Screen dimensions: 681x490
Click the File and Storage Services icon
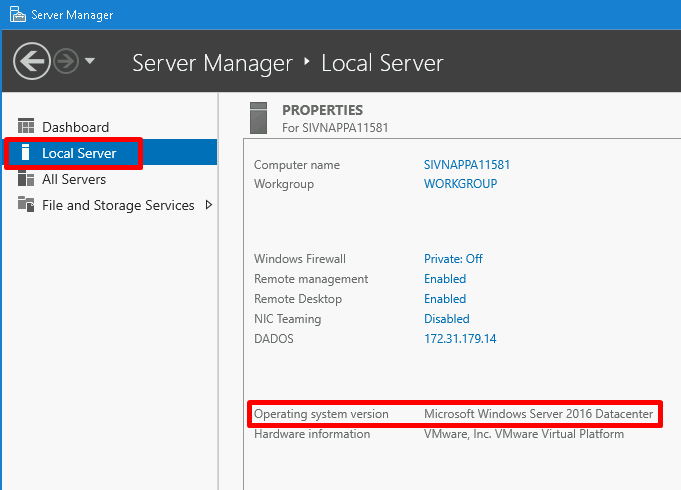point(26,204)
